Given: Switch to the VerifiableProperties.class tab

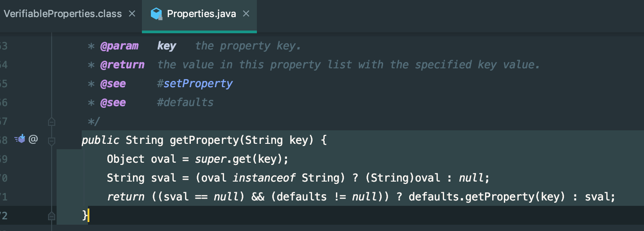Looking at the screenshot, I should [63, 14].
